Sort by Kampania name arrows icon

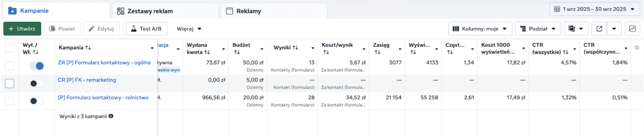click(x=88, y=48)
